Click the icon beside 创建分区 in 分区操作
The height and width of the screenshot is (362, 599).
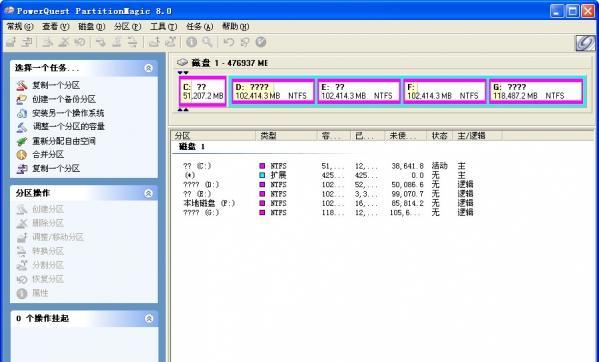coord(22,209)
